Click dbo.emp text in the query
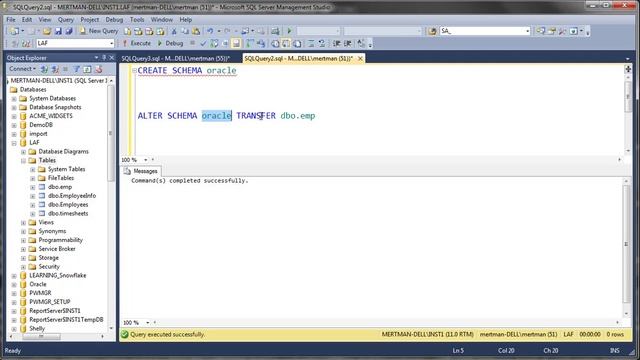This screenshot has height=360, width=640. (298, 116)
